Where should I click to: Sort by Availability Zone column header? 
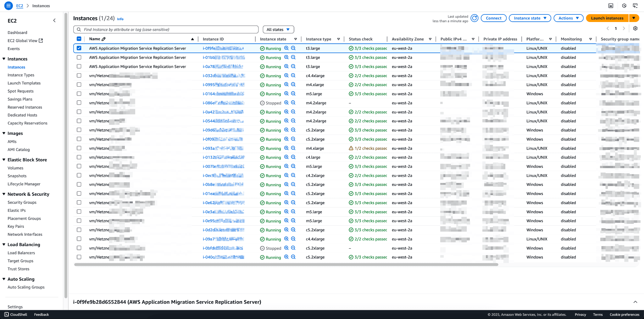[x=408, y=39]
